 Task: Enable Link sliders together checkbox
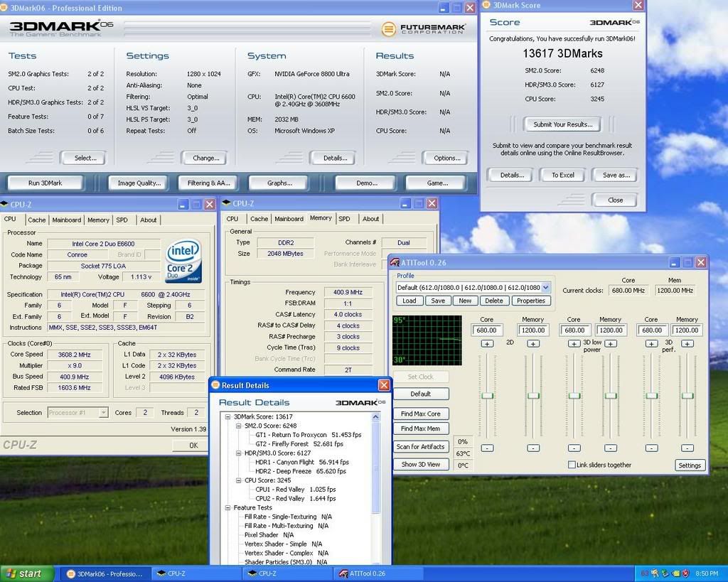[x=572, y=465]
